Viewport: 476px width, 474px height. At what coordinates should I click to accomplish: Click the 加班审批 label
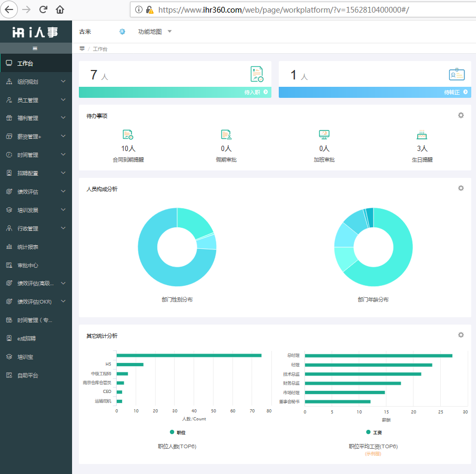(324, 160)
